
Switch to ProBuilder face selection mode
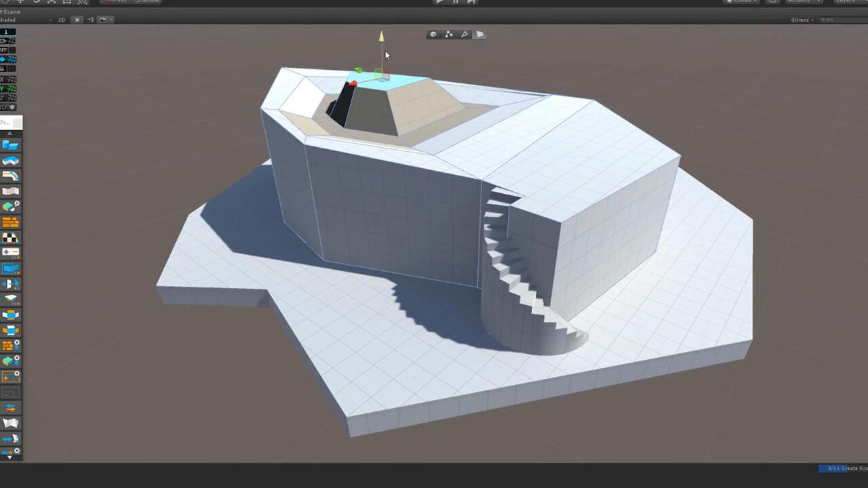(x=480, y=35)
